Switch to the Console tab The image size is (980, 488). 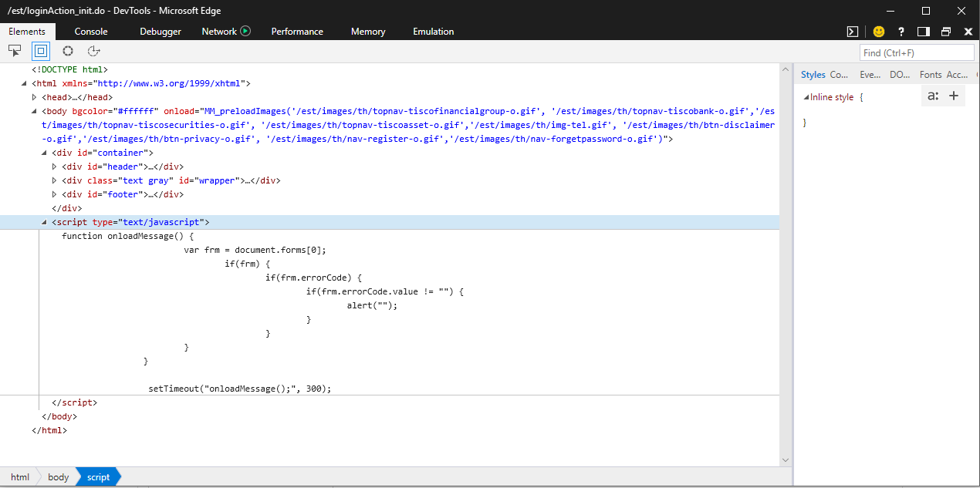point(91,32)
